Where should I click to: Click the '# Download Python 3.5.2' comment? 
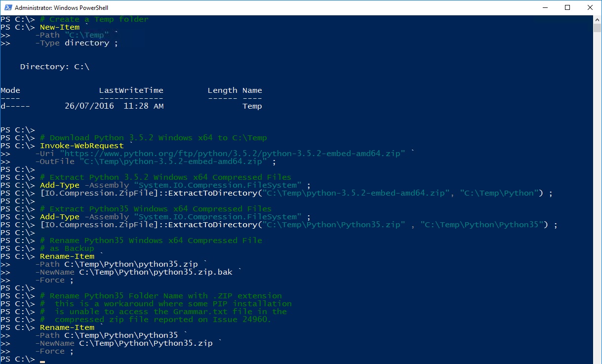(x=154, y=138)
